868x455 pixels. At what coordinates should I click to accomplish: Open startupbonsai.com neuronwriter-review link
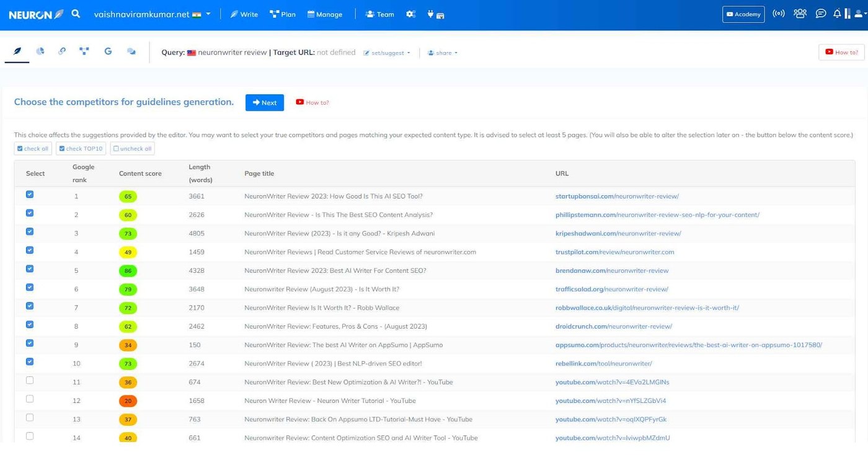[x=617, y=197]
